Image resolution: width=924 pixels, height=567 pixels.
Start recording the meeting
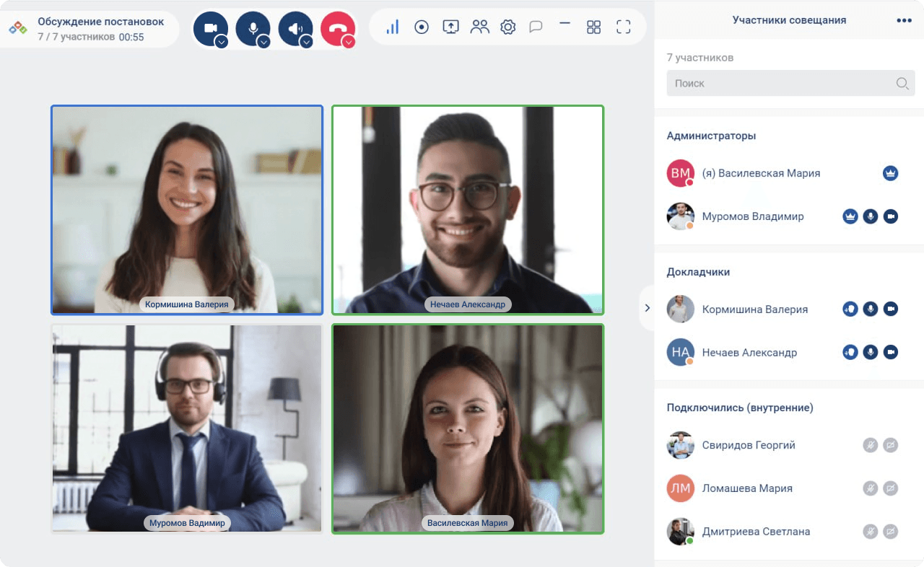click(x=422, y=27)
